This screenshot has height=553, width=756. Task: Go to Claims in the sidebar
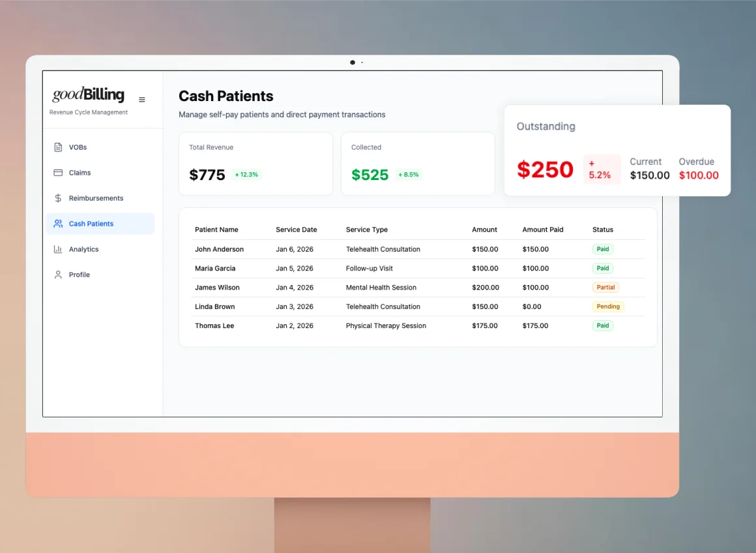100,173
